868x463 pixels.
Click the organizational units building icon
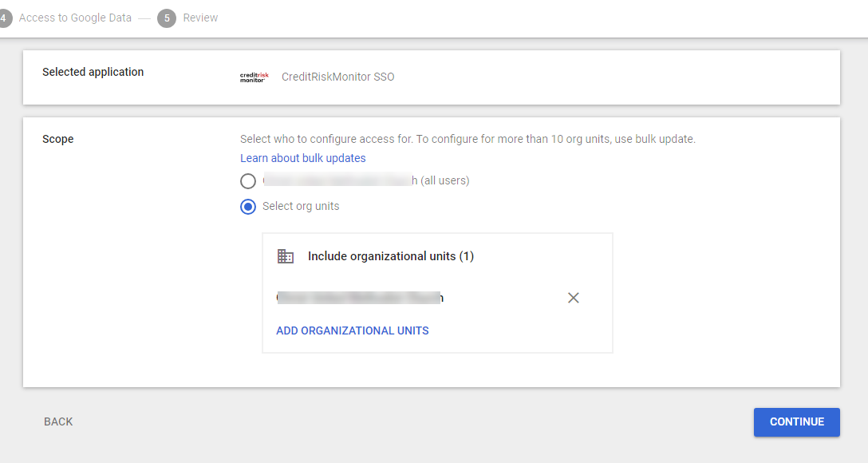(x=286, y=256)
